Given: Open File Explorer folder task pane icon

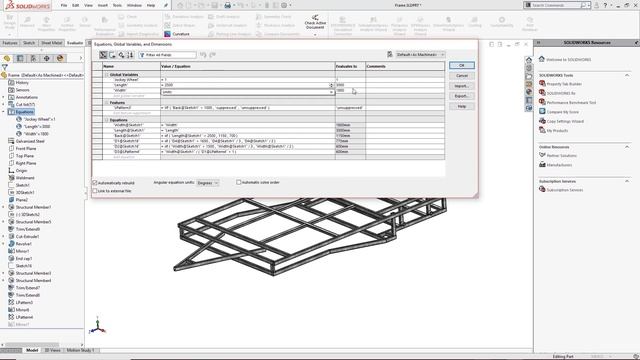Looking at the screenshot, I should pos(529,76).
